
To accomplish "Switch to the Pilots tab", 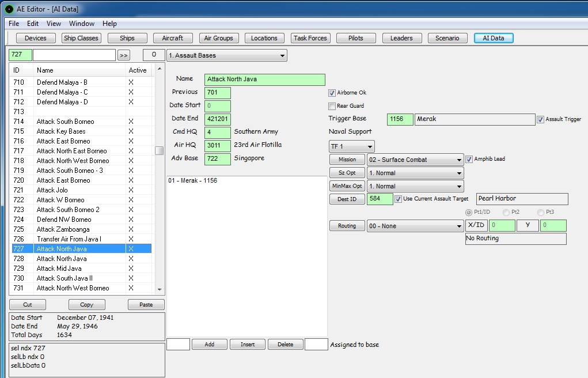I will [355, 38].
